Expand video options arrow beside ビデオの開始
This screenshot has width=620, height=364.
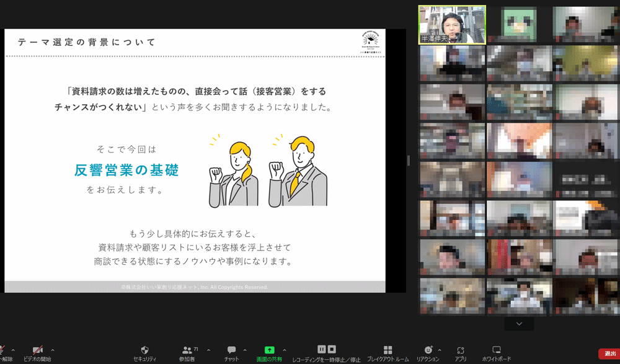pos(53,350)
